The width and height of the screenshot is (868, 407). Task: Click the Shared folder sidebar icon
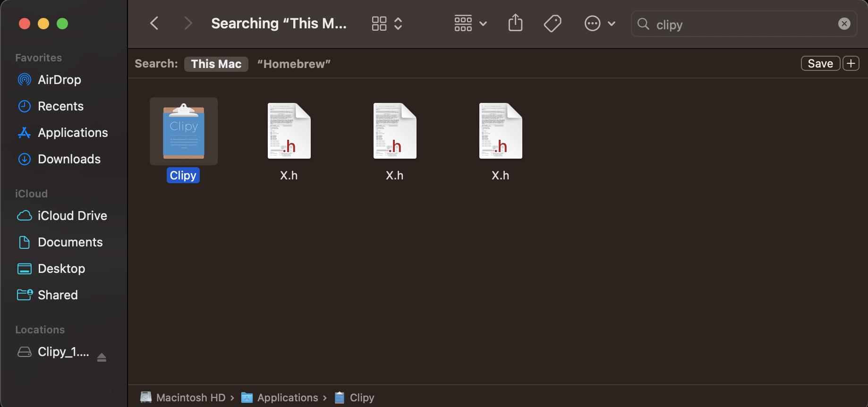(x=25, y=295)
